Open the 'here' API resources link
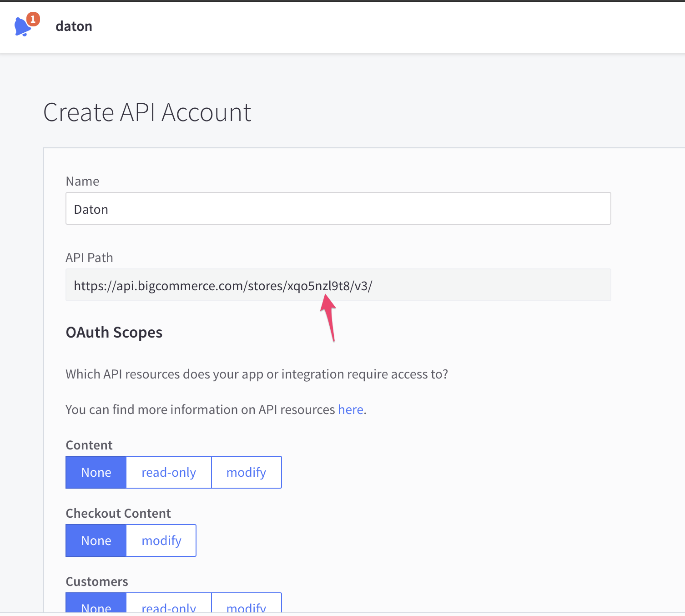This screenshot has width=685, height=616. 350,409
